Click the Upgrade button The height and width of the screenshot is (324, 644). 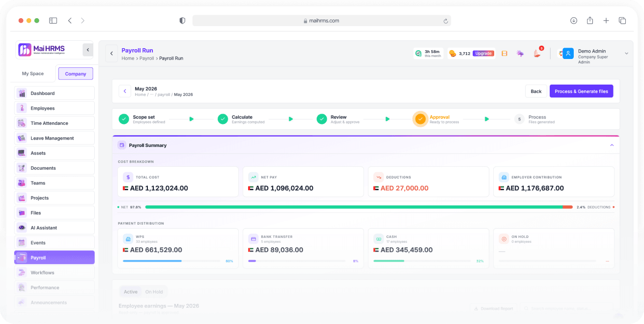(x=483, y=54)
